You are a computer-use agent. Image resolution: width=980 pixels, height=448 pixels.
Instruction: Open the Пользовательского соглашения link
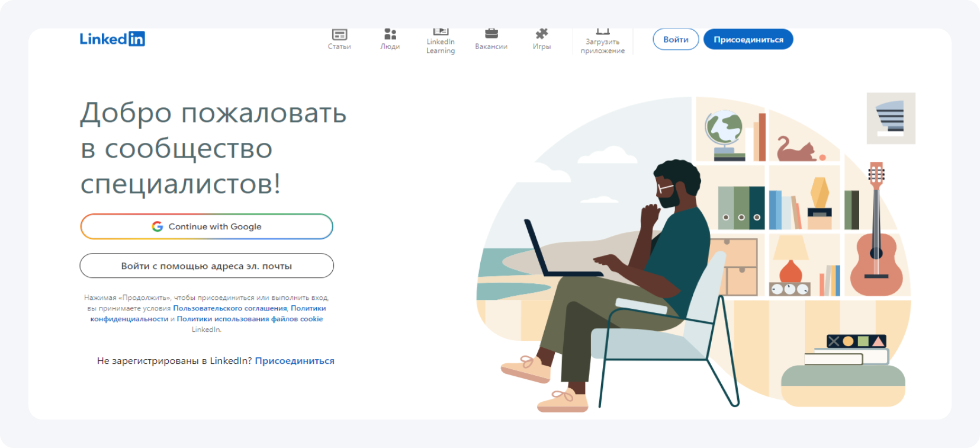click(230, 308)
